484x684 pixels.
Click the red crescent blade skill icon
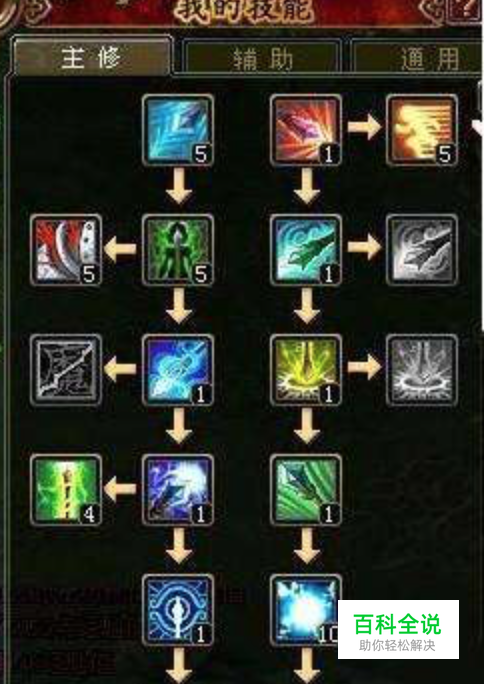[x=66, y=250]
